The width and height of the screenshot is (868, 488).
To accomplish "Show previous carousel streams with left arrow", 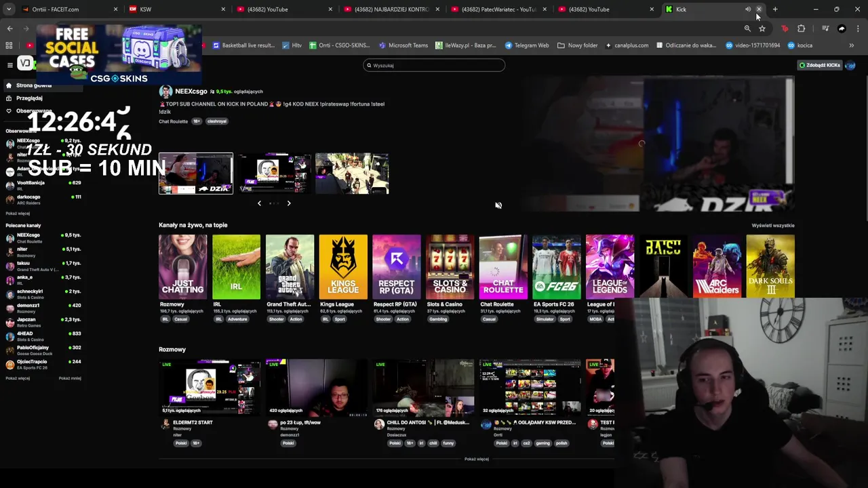I will tap(259, 203).
